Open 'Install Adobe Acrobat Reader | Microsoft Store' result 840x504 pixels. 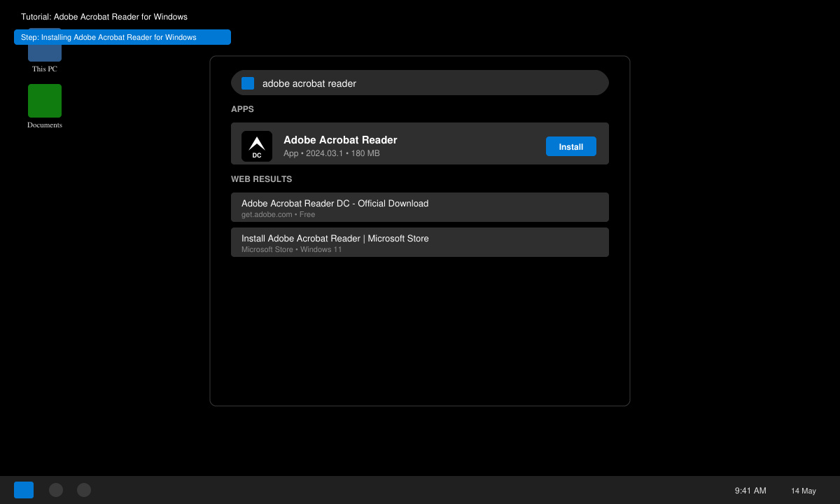tap(420, 242)
